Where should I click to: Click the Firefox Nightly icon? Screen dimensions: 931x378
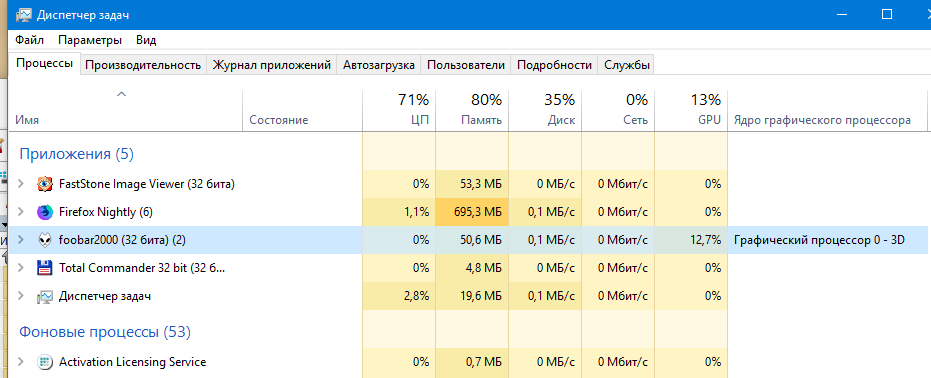(45, 212)
